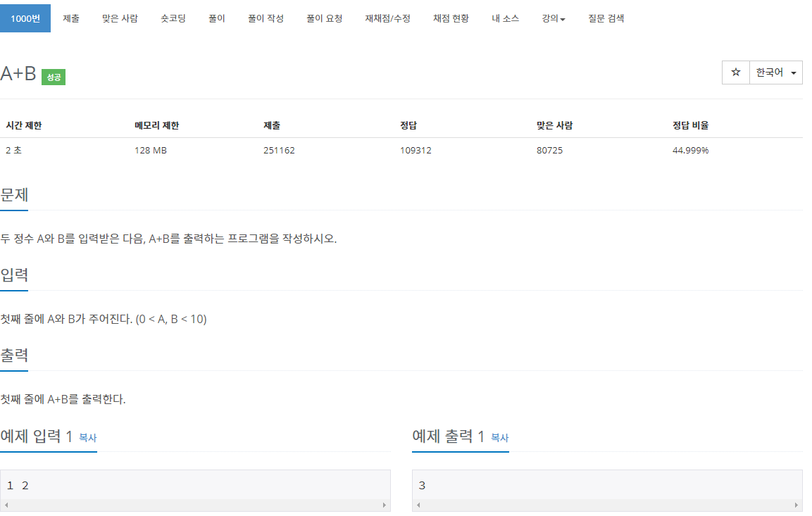This screenshot has width=812, height=516.
Task: Click the 첫째 줄에 A+B를 출력한다 sentence
Action: coord(63,399)
